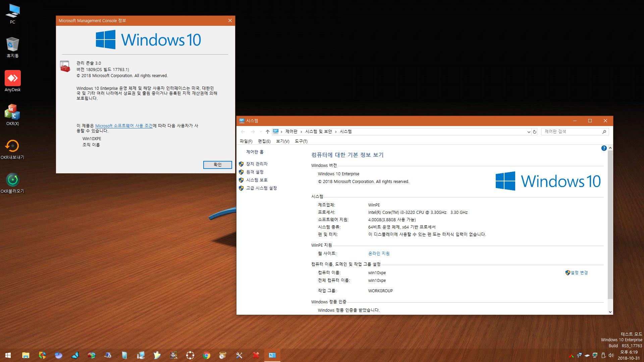
Task: Open 시스템 보호 from the sidebar
Action: (x=257, y=180)
